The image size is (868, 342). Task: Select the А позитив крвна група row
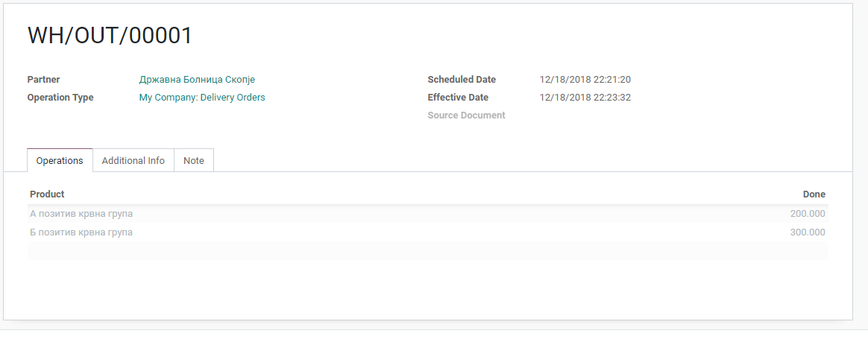[x=81, y=214]
